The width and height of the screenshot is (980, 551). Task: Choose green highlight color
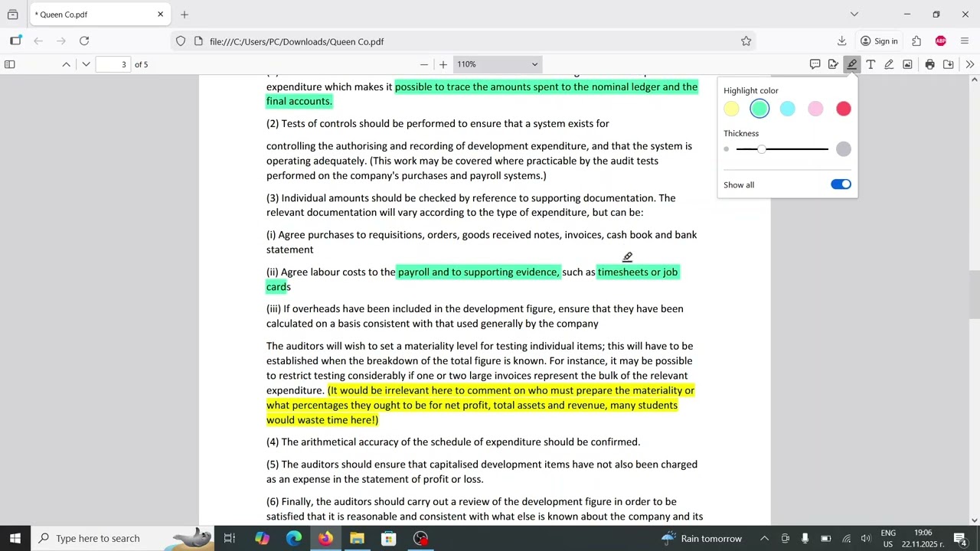[x=759, y=109]
